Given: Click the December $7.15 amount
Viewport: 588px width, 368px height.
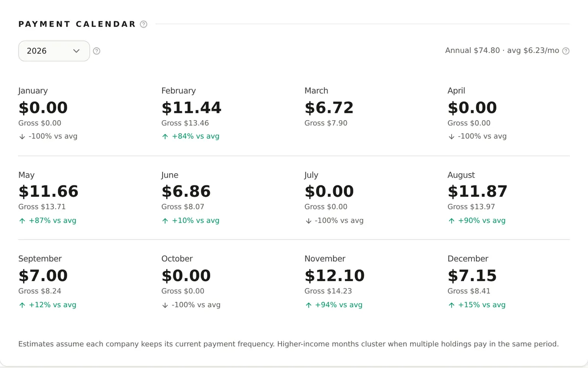Looking at the screenshot, I should coord(472,276).
